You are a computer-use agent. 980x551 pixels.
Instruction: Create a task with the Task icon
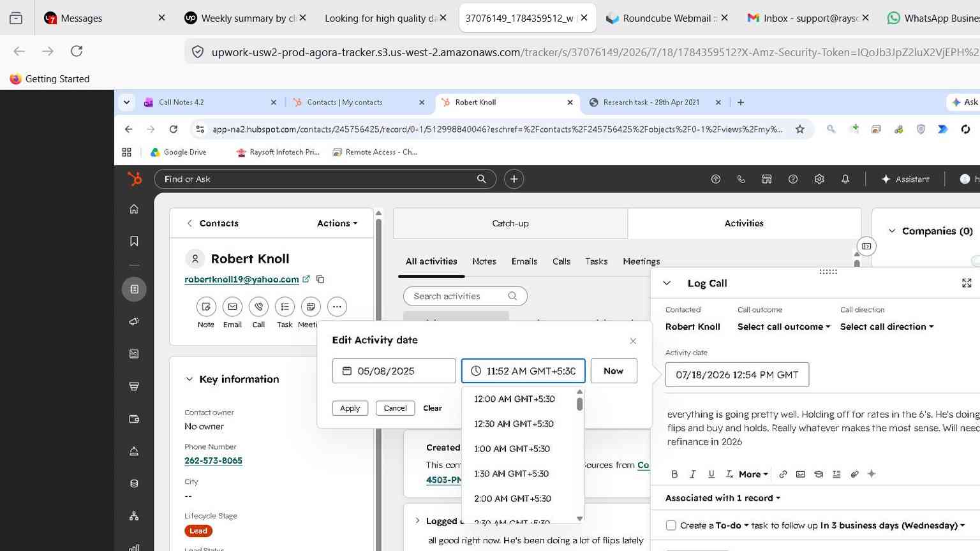[285, 307]
